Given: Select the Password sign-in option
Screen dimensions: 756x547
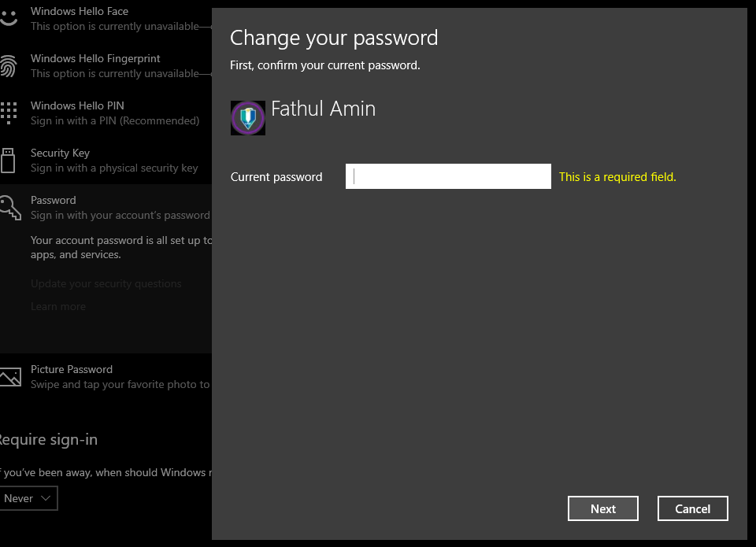Looking at the screenshot, I should 106,208.
